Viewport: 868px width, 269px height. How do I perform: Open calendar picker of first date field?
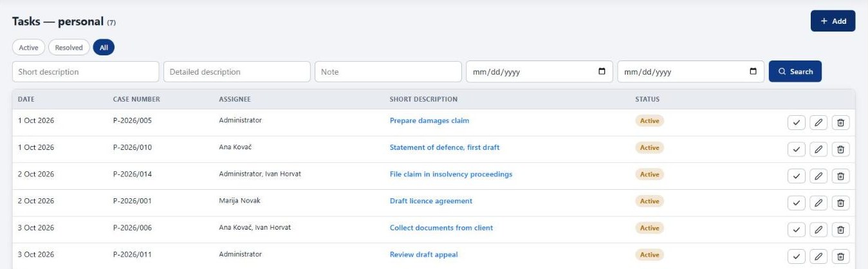point(602,71)
